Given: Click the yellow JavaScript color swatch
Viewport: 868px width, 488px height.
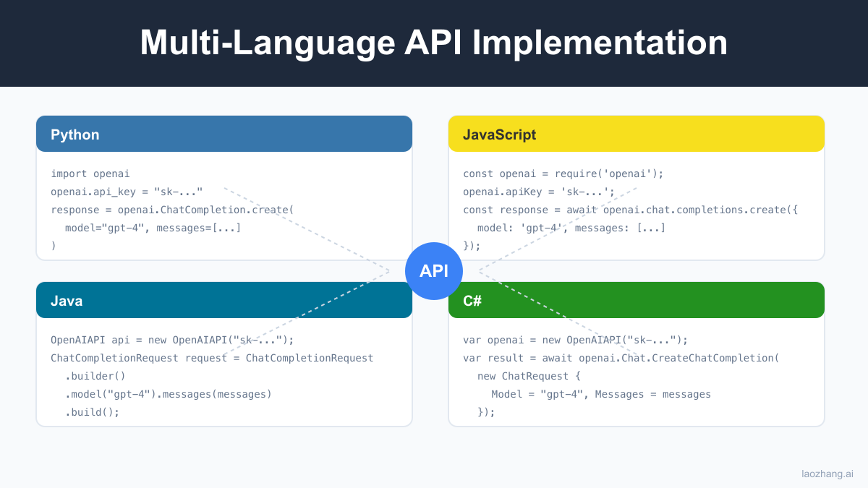Looking at the screenshot, I should (637, 134).
